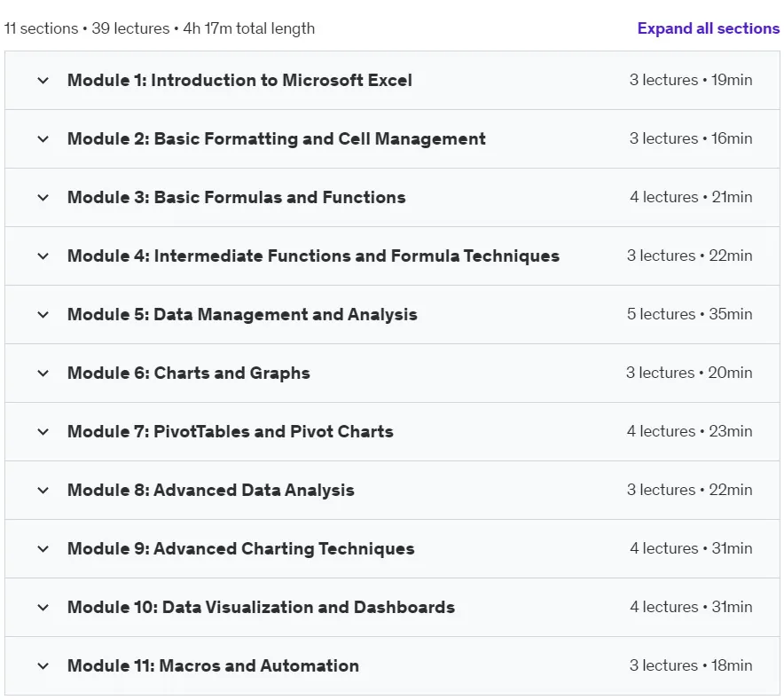784x700 pixels.
Task: Expand Module 1 chevron arrow
Action: [x=43, y=81]
